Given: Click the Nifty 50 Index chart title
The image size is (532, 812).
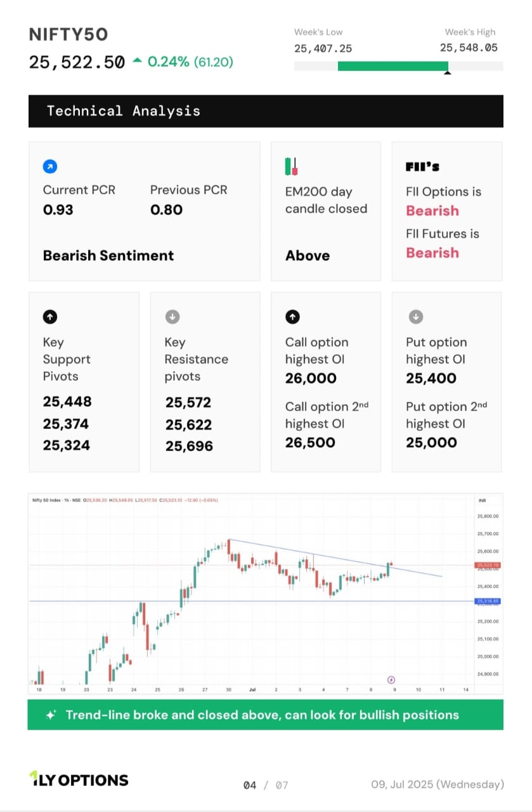Looking at the screenshot, I should coord(52,500).
